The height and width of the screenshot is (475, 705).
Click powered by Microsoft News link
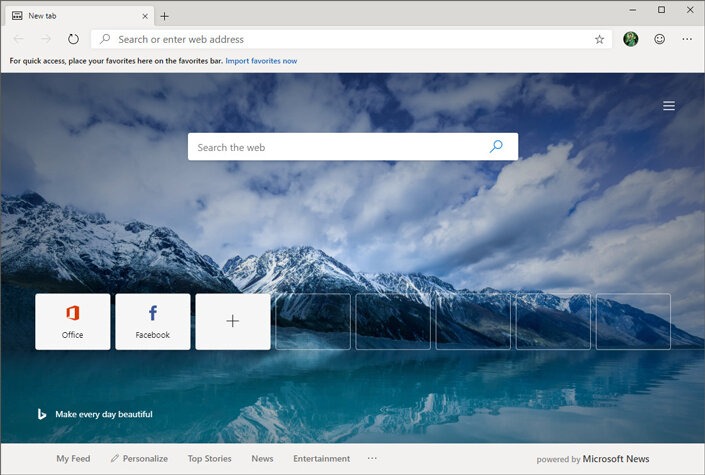click(593, 459)
